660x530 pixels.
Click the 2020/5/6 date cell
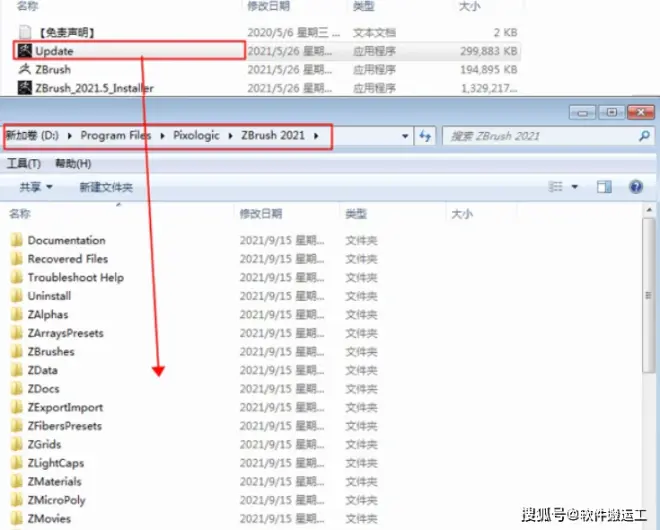coord(293,32)
